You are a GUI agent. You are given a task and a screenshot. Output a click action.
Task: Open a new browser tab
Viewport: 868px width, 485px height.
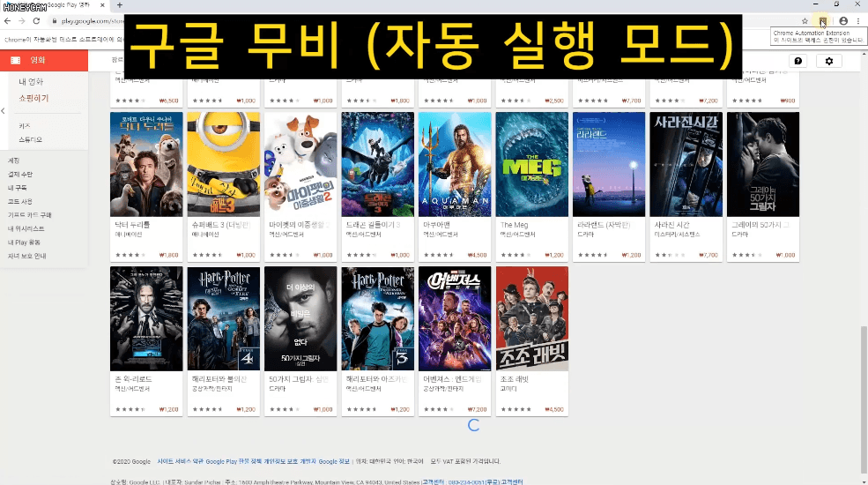click(x=120, y=5)
